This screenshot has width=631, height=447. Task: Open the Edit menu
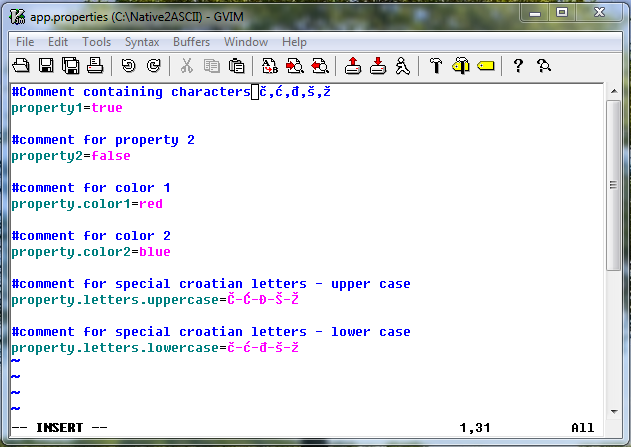pyautogui.click(x=58, y=42)
